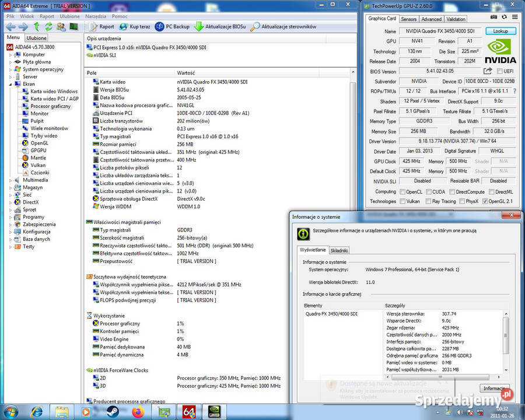Open the Narzędzia menu in AIDA64
Screen dimensions: 525x420
(96, 16)
